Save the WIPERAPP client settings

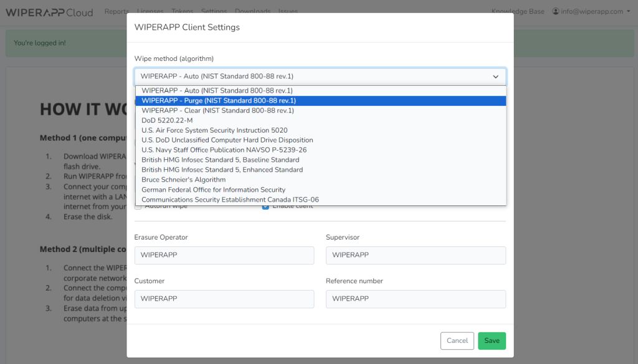(x=492, y=340)
